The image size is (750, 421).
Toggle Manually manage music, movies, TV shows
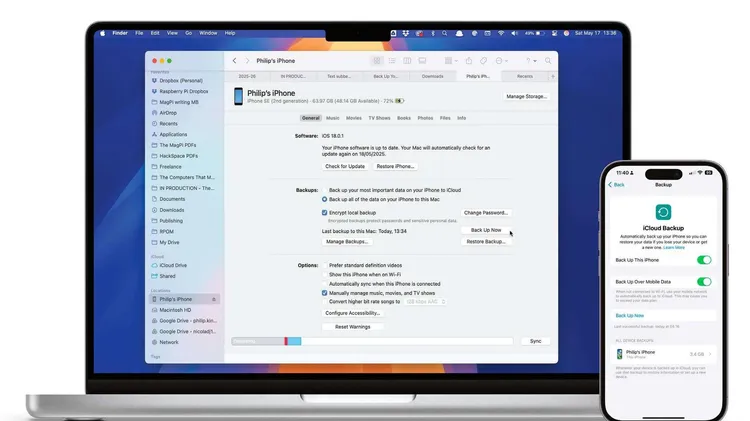tap(325, 293)
